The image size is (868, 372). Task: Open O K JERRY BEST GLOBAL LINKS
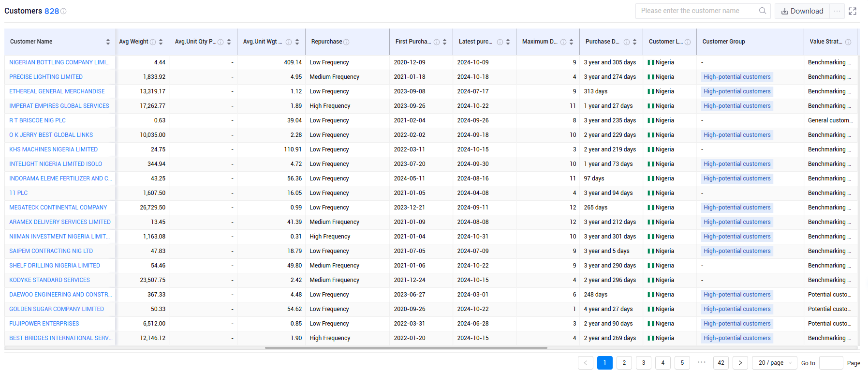click(x=51, y=135)
